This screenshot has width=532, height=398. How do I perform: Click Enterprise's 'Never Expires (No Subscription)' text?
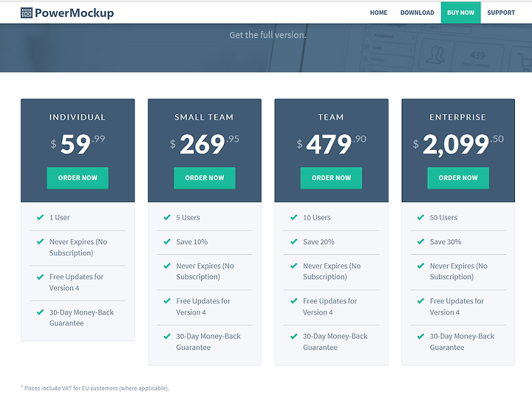[x=459, y=272]
